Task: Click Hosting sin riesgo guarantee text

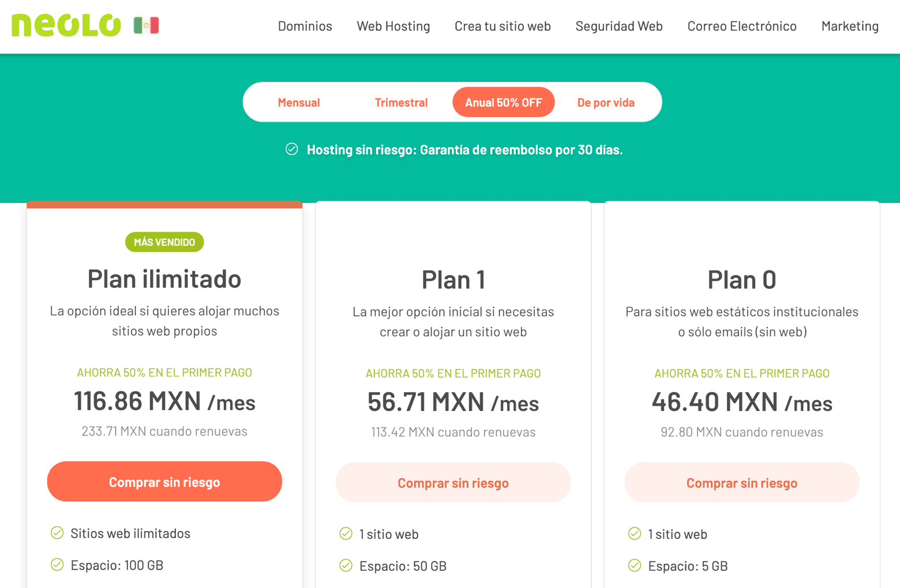Action: pyautogui.click(x=464, y=150)
